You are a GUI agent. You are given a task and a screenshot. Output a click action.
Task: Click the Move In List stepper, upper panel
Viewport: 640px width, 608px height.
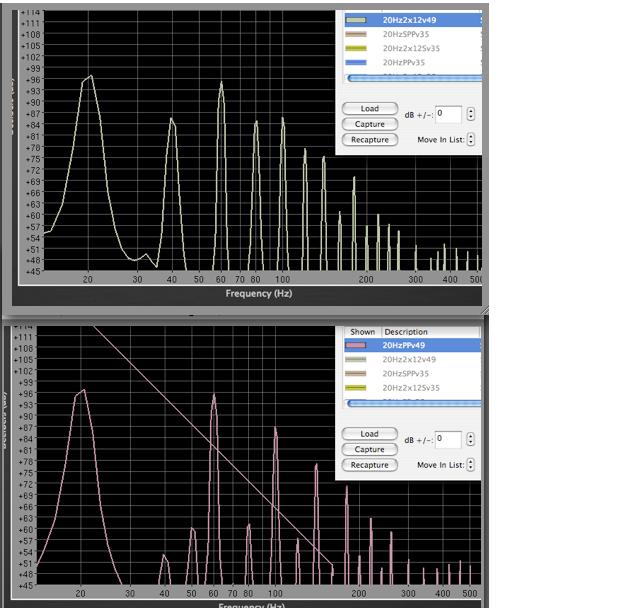point(471,140)
